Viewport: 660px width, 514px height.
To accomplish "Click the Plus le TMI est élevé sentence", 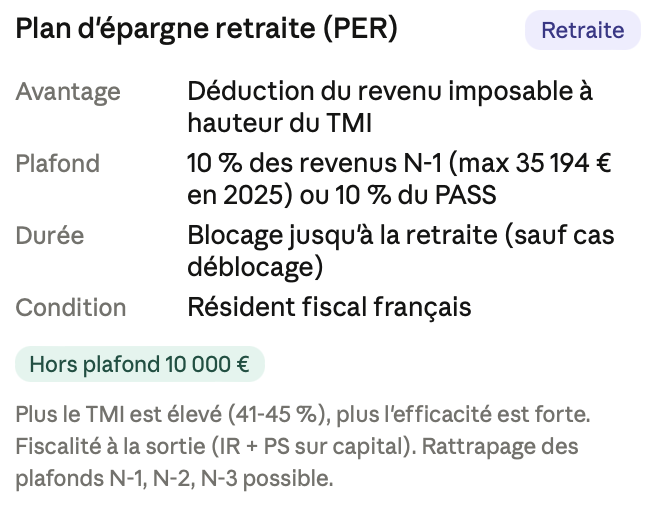I will (303, 414).
